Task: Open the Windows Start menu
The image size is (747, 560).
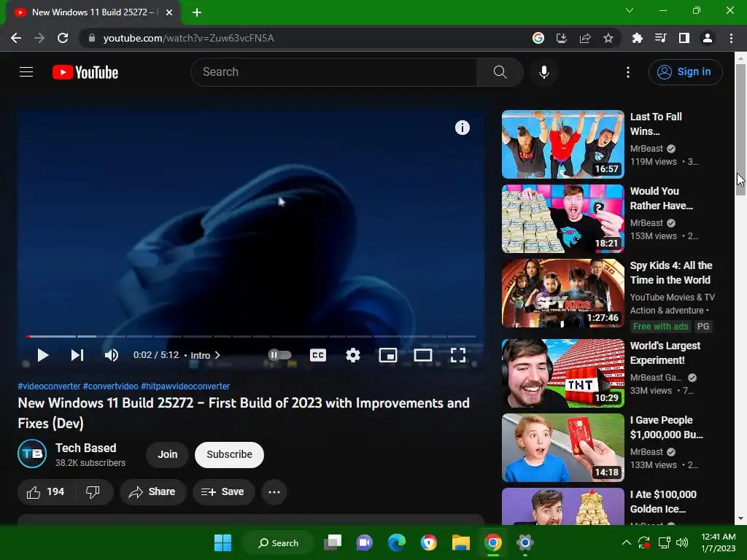Action: 222,542
